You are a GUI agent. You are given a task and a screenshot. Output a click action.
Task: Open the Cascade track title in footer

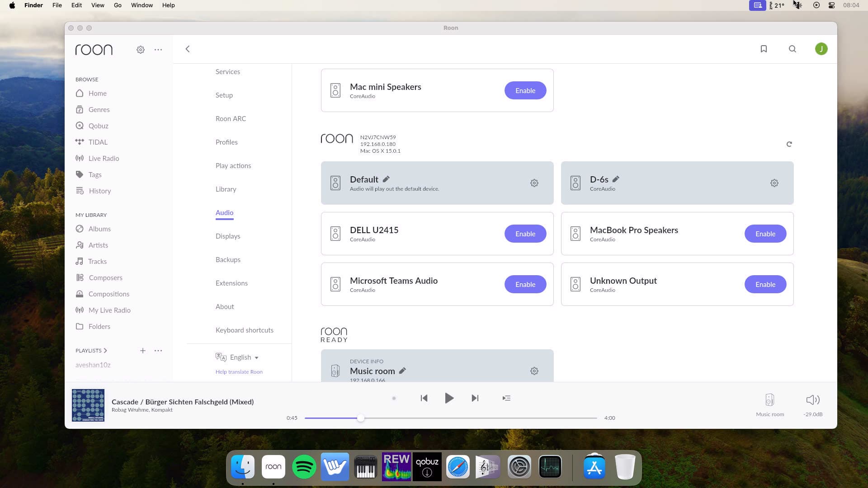(x=183, y=402)
